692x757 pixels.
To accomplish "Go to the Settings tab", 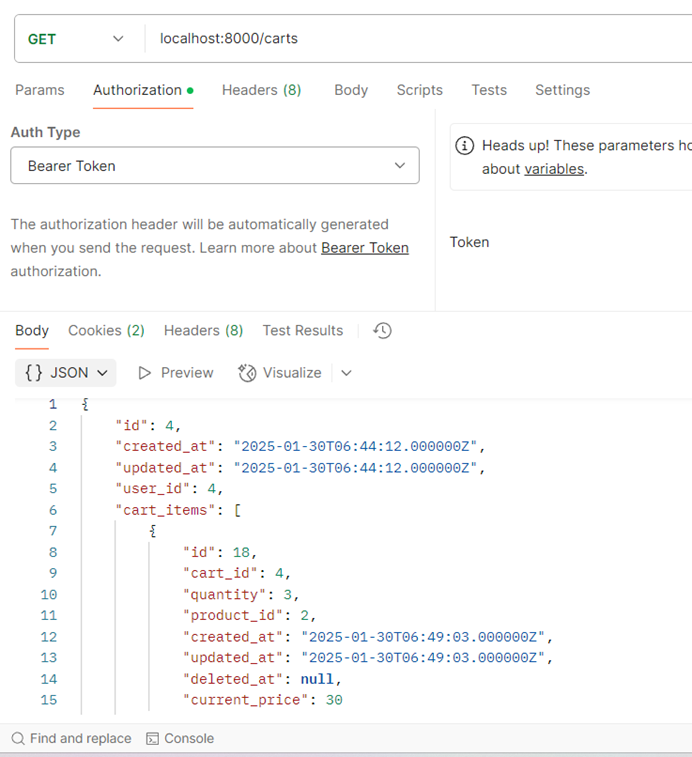I will 562,90.
